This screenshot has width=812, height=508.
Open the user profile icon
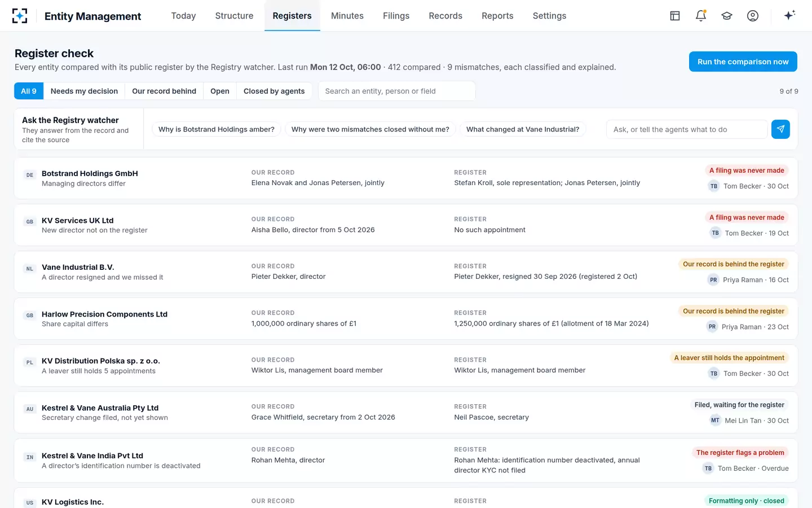753,16
